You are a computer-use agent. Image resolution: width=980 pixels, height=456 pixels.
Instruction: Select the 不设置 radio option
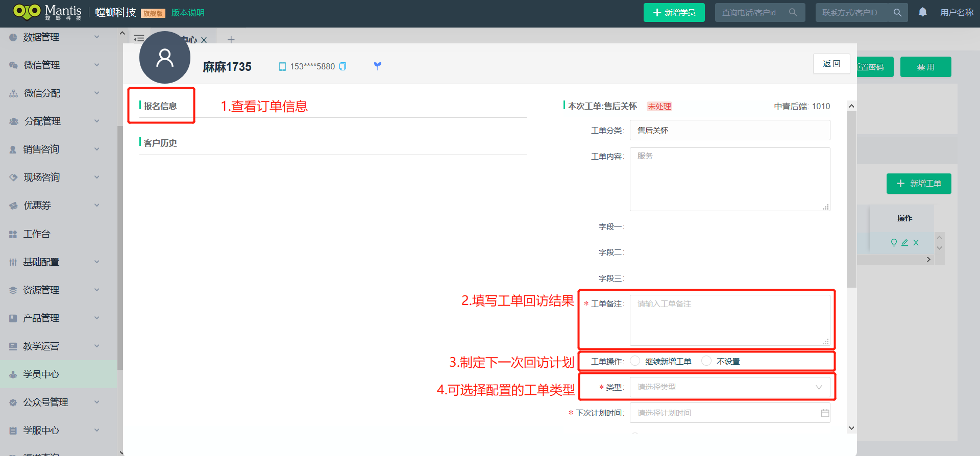(x=706, y=361)
